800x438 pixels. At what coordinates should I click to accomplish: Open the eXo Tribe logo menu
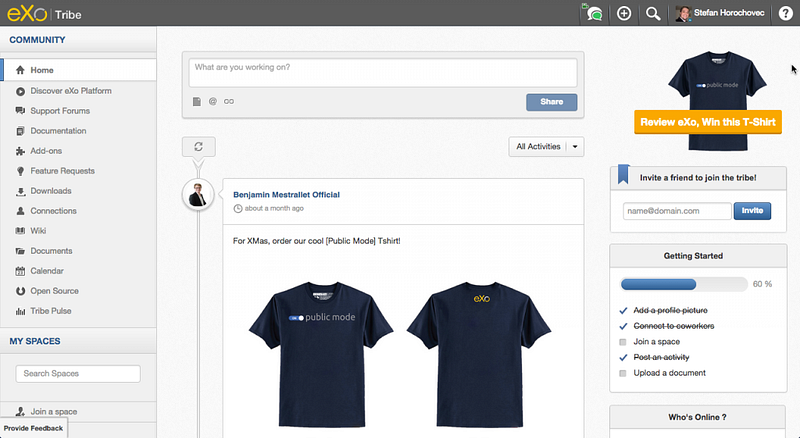click(44, 14)
